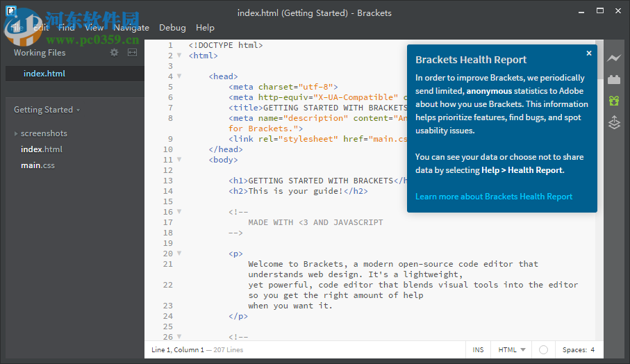Click the layers icon in right toolbar
Viewport: 630px width, 364px height.
pos(613,123)
